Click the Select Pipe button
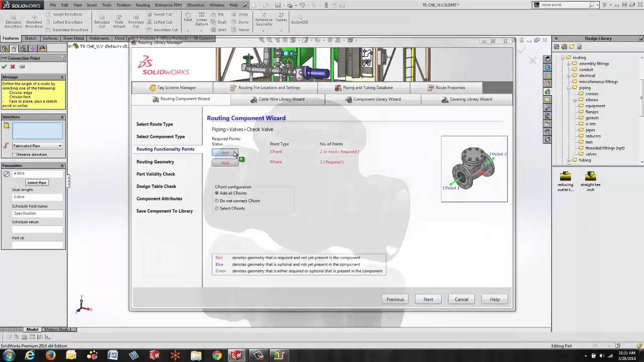Screen dimensions: 644x362 (x=37, y=183)
